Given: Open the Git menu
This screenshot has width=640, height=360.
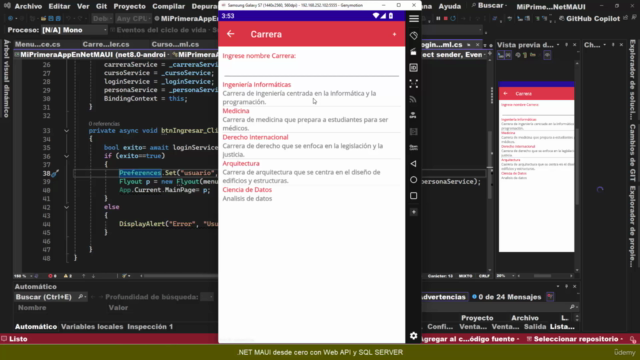Looking at the screenshot, I should point(101,7).
